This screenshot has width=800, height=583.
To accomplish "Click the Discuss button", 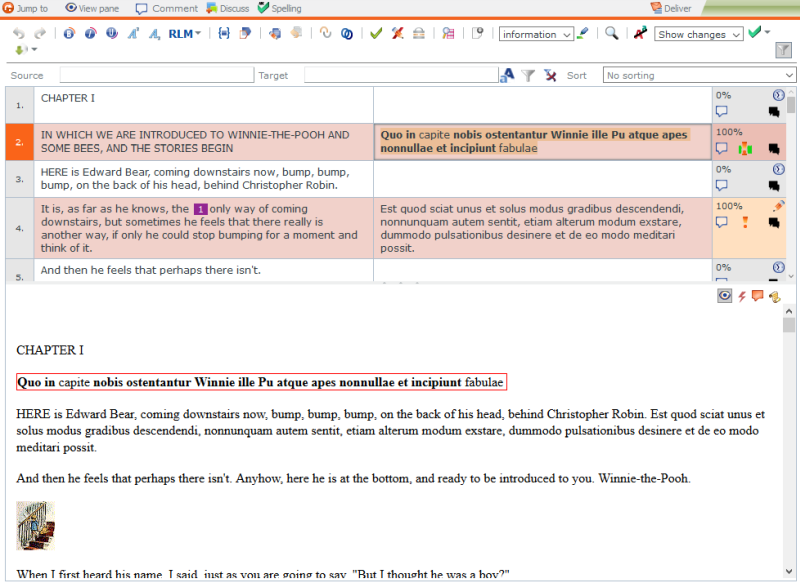I will click(228, 8).
